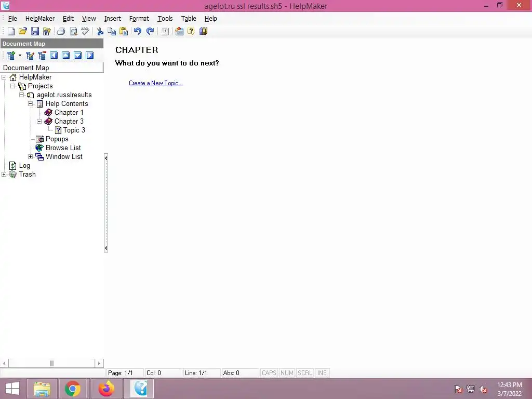Click the yellow question mark help icon
The height and width of the screenshot is (399, 532).
tap(191, 31)
